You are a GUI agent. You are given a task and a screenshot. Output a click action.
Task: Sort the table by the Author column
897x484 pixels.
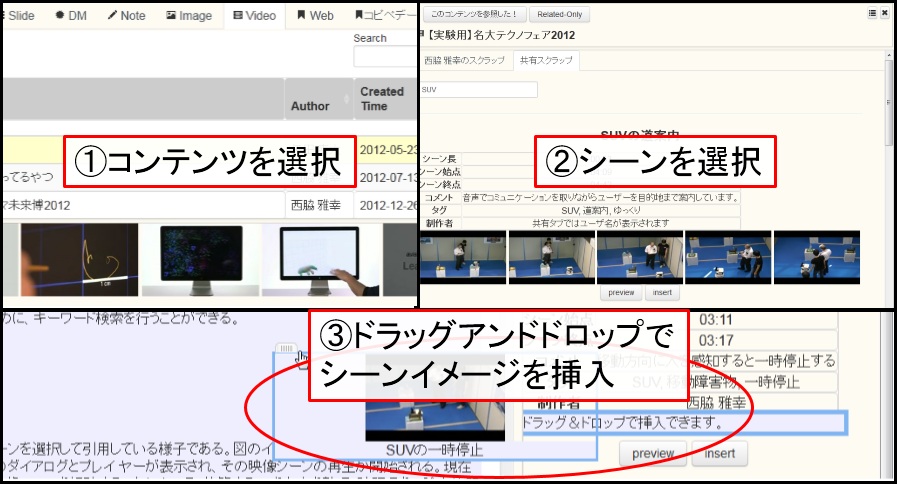click(x=318, y=99)
